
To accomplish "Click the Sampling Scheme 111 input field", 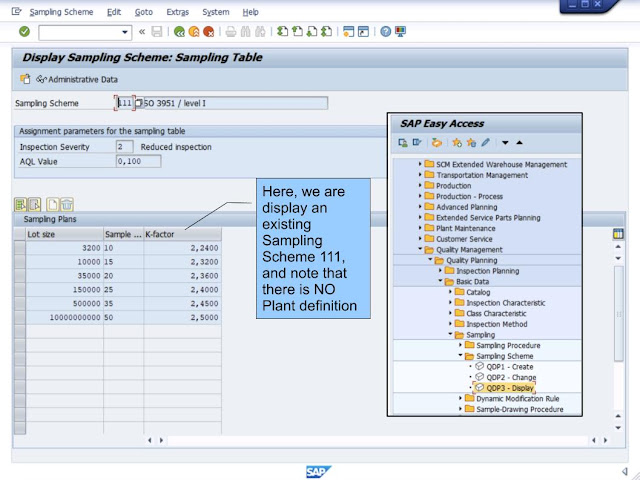I will 124,103.
